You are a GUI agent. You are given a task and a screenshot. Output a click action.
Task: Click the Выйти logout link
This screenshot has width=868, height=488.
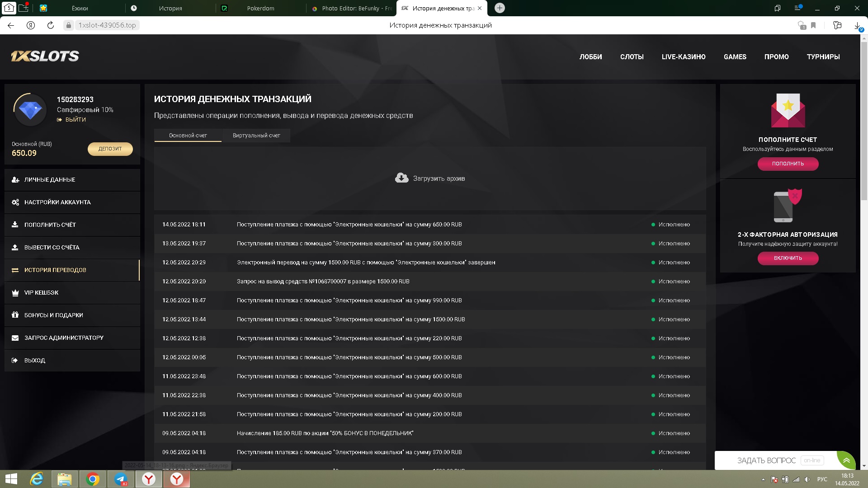(x=75, y=120)
